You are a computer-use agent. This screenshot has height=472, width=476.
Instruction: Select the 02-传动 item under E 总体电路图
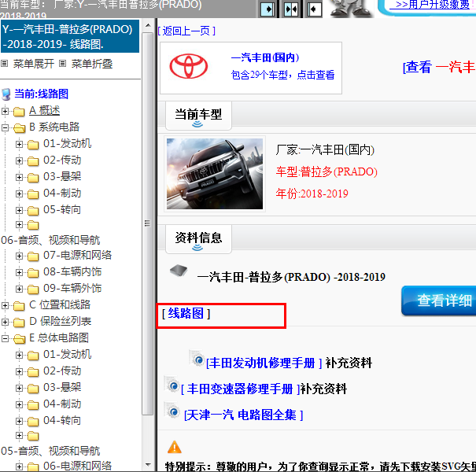[62, 371]
